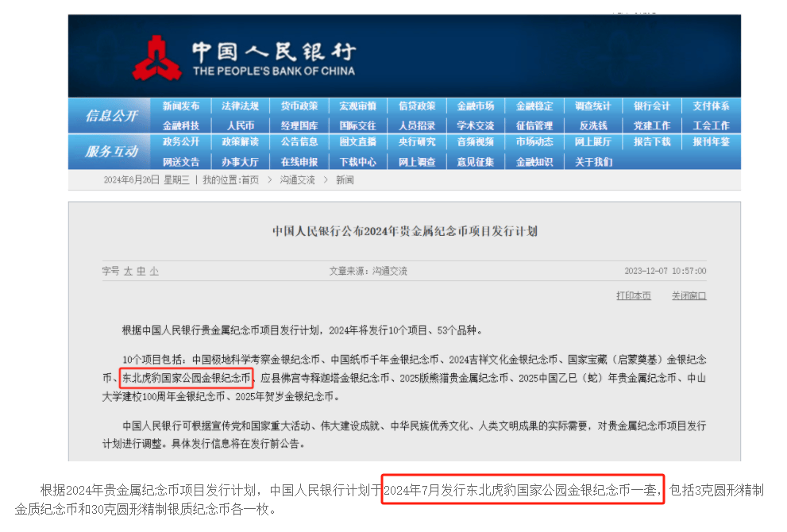Viewport: 787px width, 532px height.
Task: Click the 政务公开 navigation link
Action: click(x=181, y=142)
